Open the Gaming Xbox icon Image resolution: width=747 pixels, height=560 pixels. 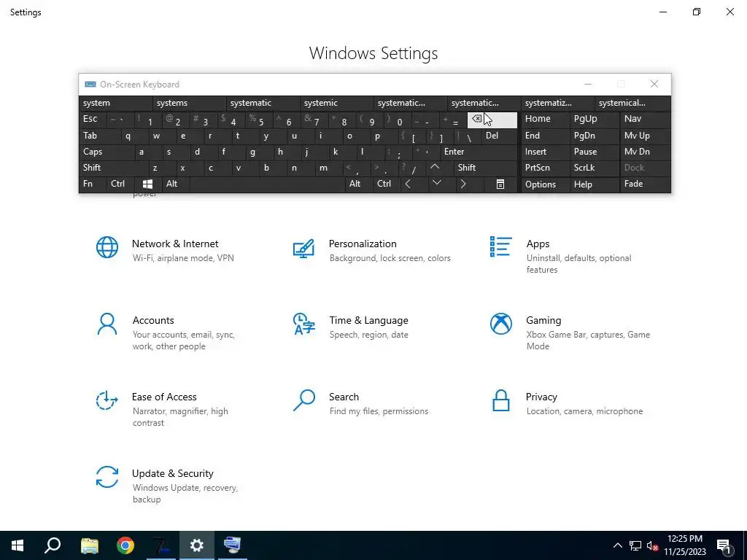click(x=500, y=324)
